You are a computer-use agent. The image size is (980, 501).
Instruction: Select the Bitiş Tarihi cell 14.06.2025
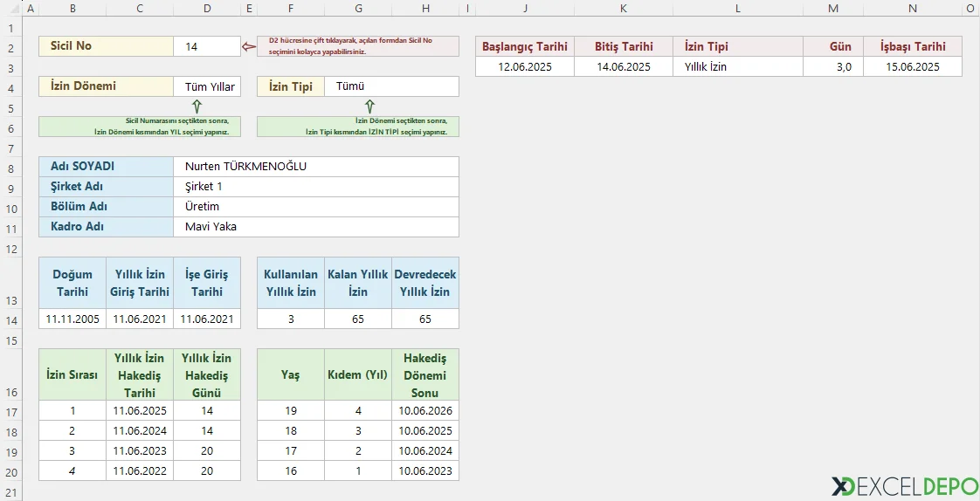coord(624,66)
